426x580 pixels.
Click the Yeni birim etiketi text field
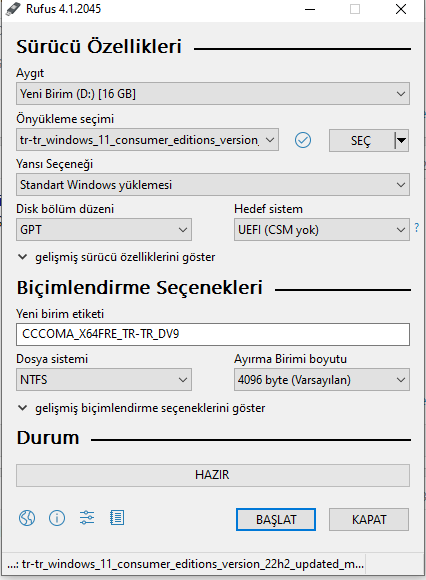(x=213, y=334)
